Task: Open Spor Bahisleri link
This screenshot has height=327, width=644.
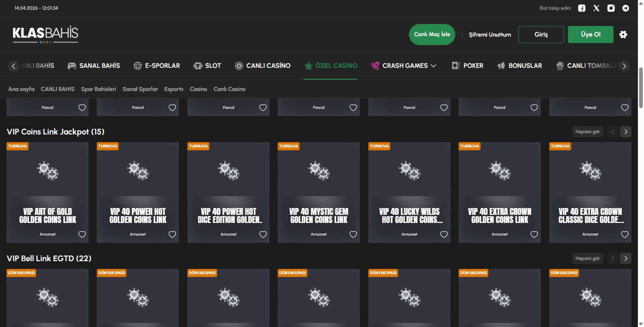Action: (99, 89)
